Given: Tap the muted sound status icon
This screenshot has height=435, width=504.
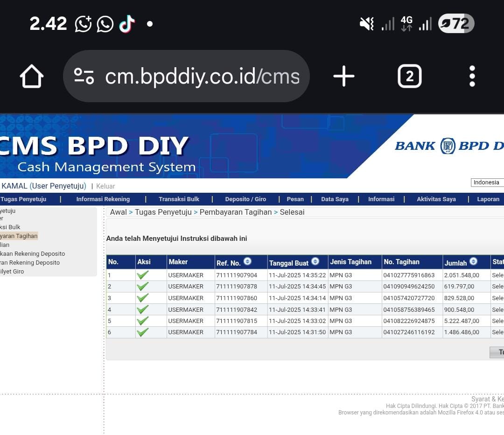Looking at the screenshot, I should point(367,24).
